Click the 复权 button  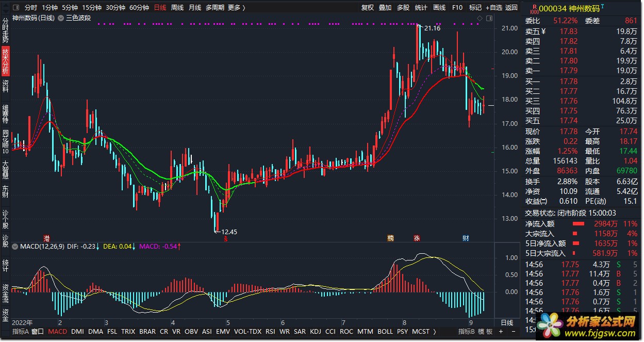(368, 8)
